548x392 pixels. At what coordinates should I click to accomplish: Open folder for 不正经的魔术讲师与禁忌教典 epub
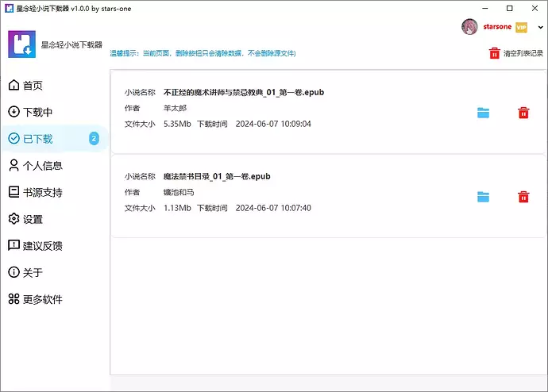(x=483, y=113)
